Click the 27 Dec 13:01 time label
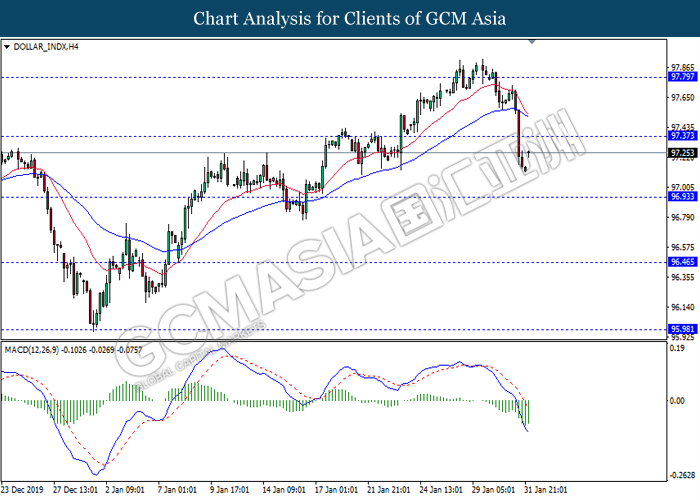 pyautogui.click(x=75, y=490)
